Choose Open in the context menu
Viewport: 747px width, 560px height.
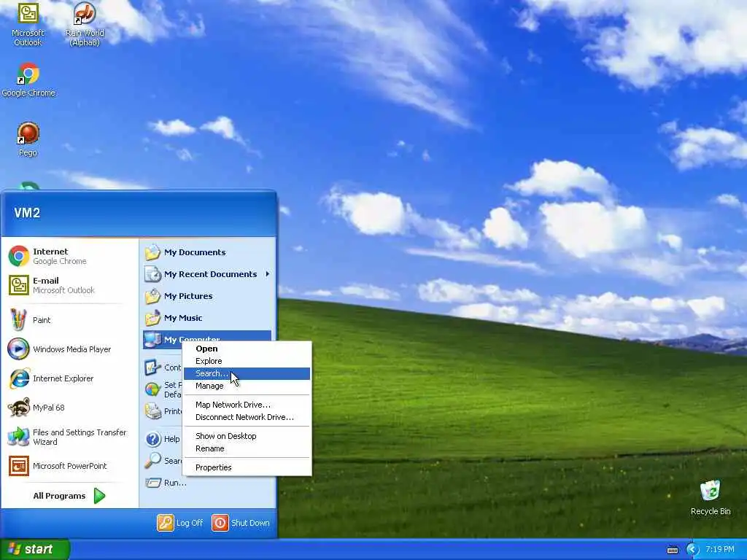(247, 349)
